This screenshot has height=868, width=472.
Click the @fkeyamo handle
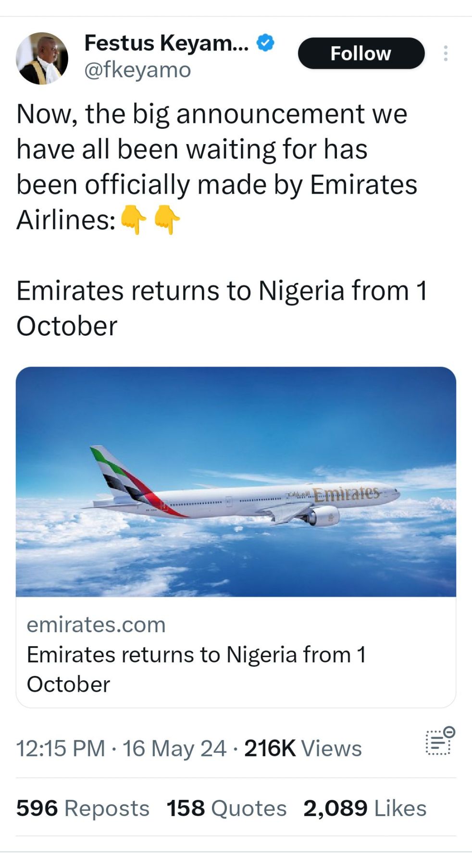(x=137, y=70)
